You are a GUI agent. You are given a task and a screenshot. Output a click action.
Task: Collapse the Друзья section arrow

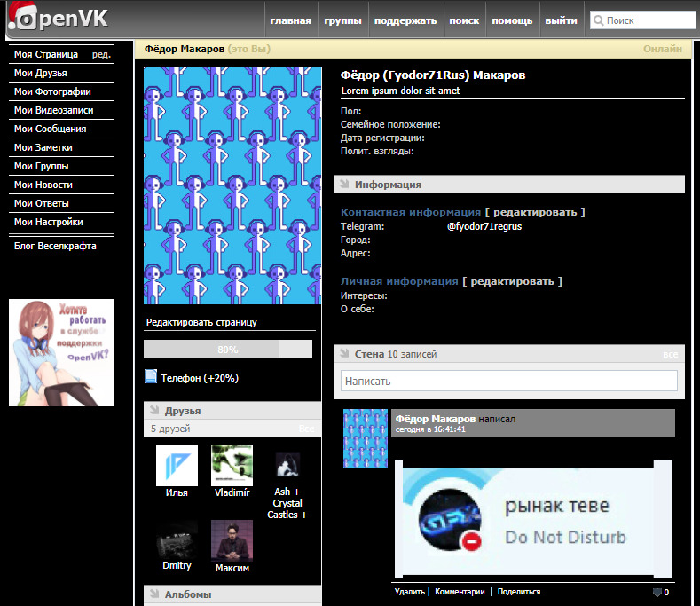tap(154, 410)
